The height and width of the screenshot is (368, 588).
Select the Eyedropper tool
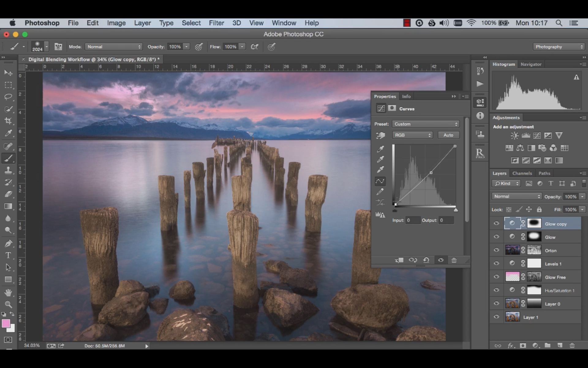[x=9, y=133]
